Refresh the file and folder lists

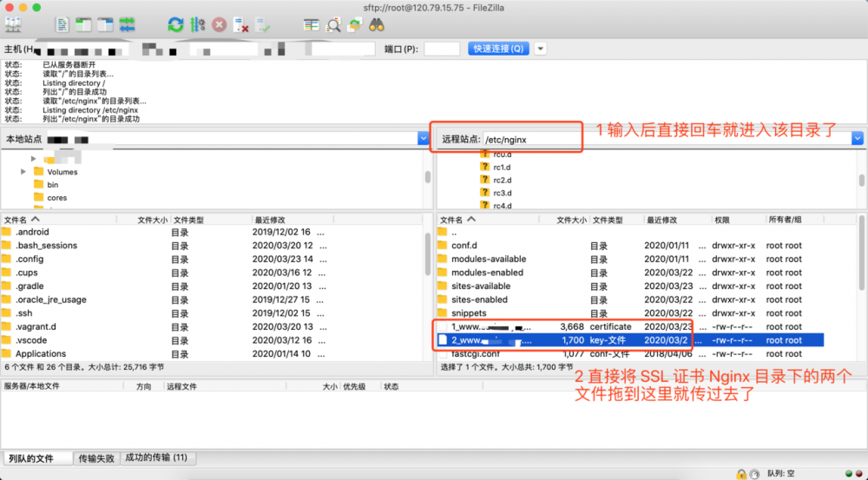175,25
